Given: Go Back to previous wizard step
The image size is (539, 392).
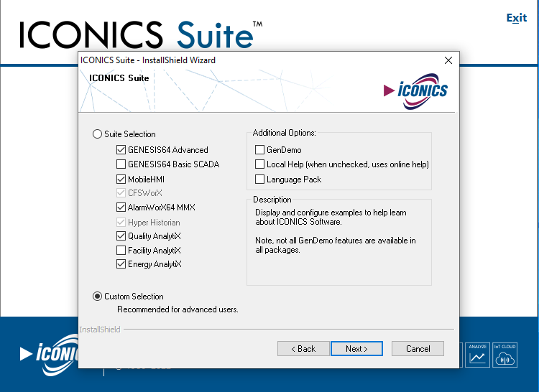Looking at the screenshot, I should click(x=303, y=349).
